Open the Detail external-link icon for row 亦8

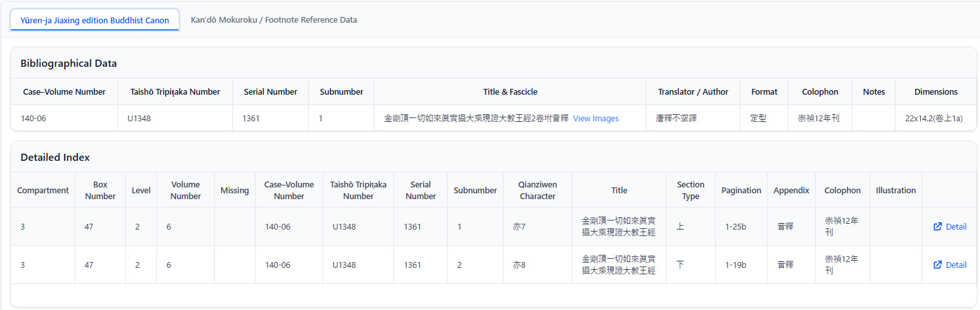(x=938, y=265)
